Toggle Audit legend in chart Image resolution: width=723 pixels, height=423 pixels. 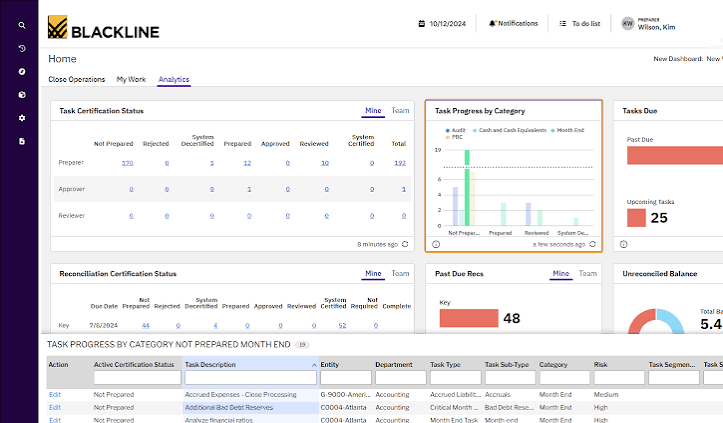tap(456, 131)
